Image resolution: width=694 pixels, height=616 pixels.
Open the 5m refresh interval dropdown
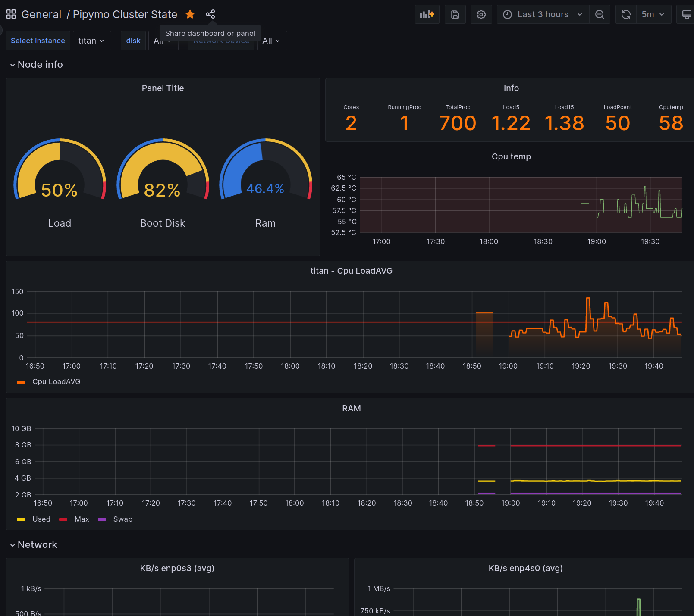(653, 14)
